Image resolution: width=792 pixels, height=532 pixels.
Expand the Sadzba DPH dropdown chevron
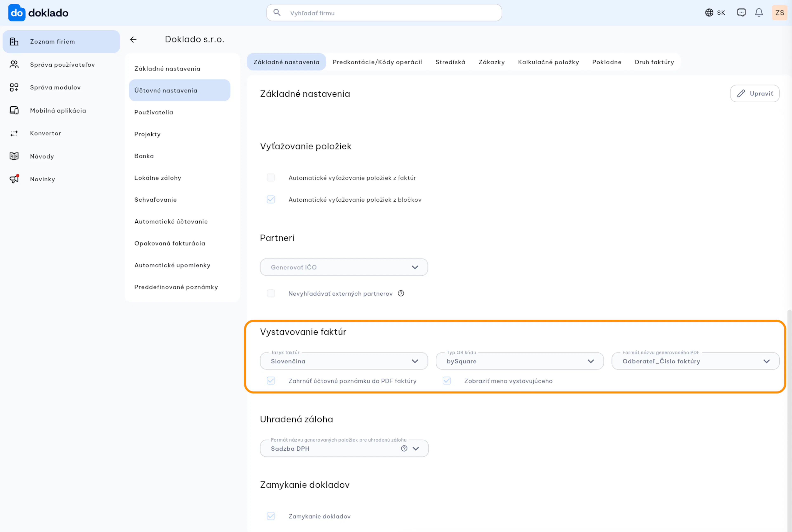tap(416, 449)
